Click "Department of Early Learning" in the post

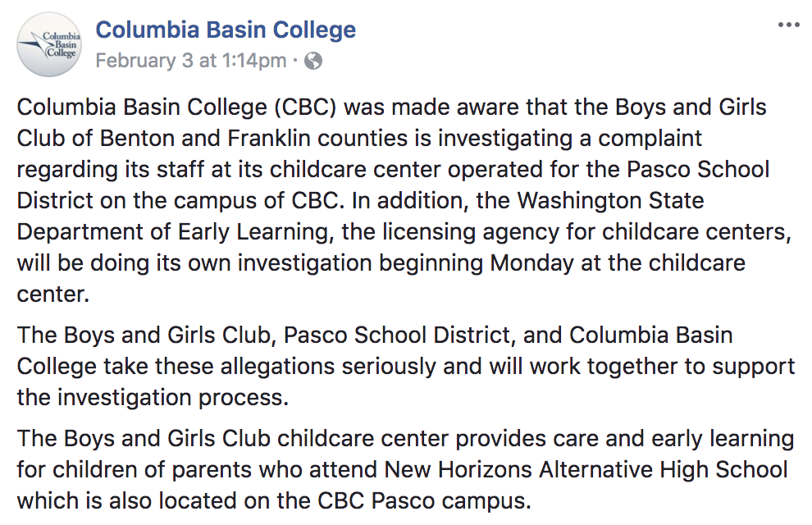pos(173,232)
